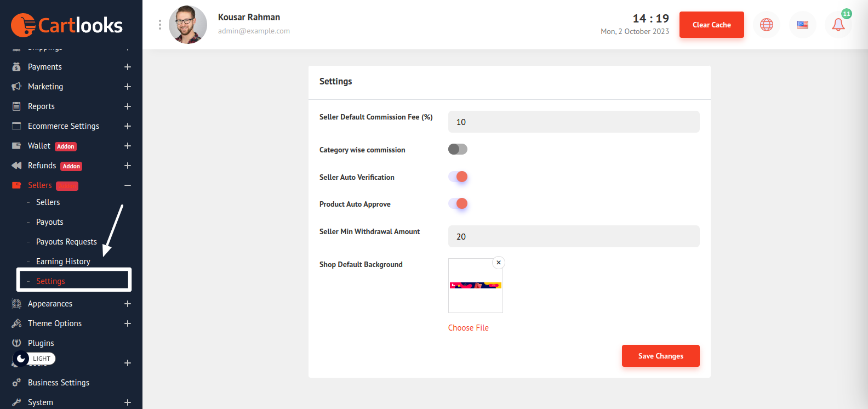The width and height of the screenshot is (868, 409).
Task: Select Earning History in the sidebar
Action: pyautogui.click(x=63, y=262)
